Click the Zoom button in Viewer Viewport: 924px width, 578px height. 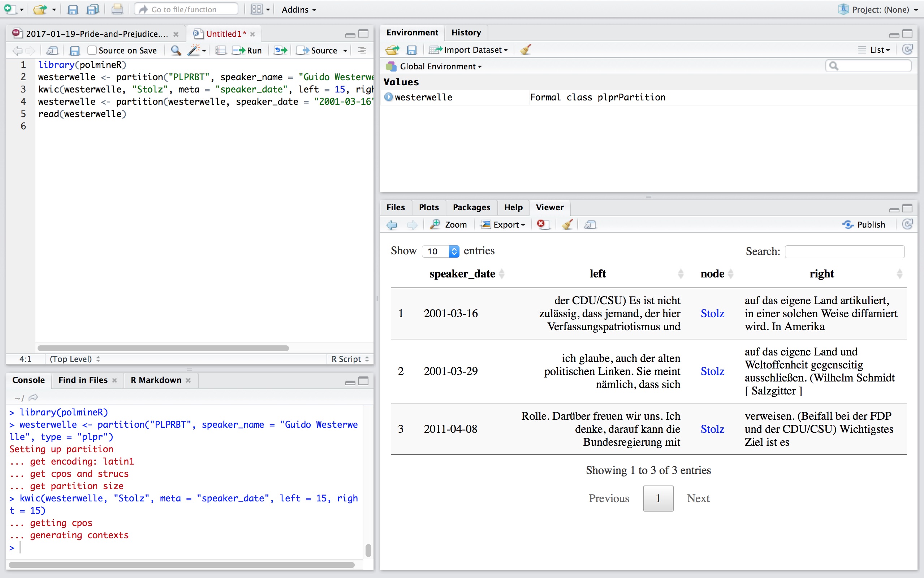coord(449,225)
